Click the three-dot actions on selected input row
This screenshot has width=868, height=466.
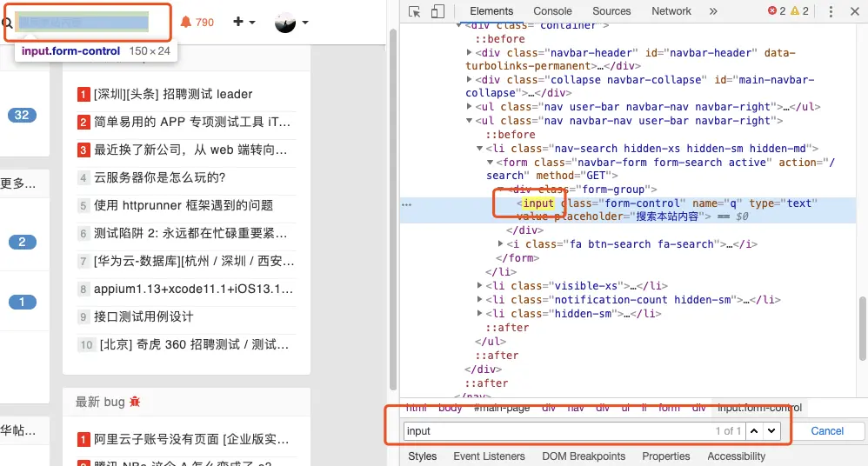[407, 204]
